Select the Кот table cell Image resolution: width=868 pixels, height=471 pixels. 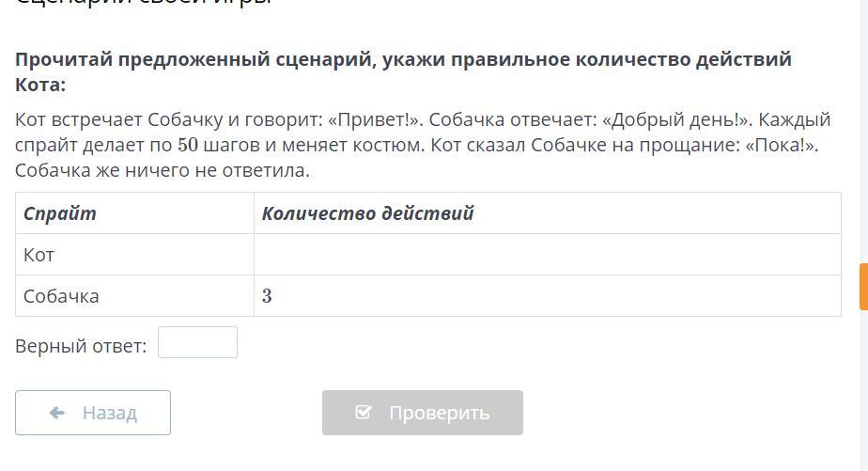pos(134,255)
